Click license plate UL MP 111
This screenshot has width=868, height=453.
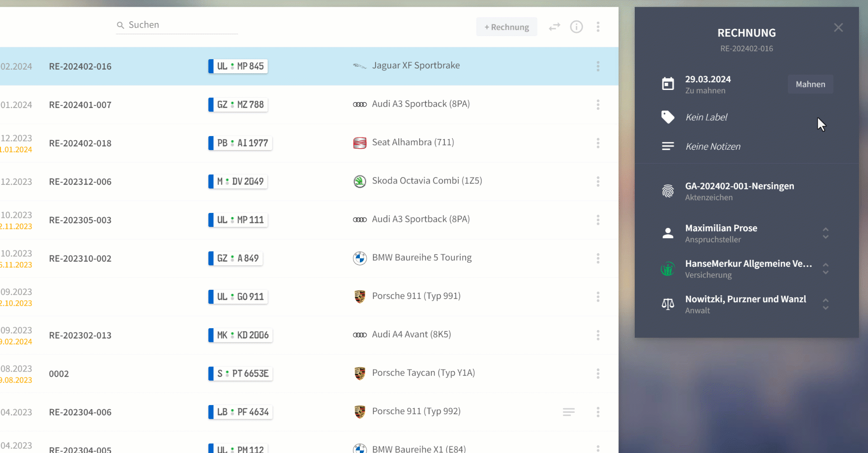tap(238, 220)
